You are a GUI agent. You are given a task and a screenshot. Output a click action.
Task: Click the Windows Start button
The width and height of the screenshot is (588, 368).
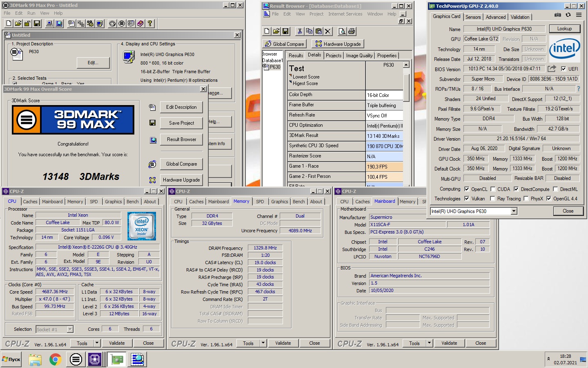(x=12, y=359)
